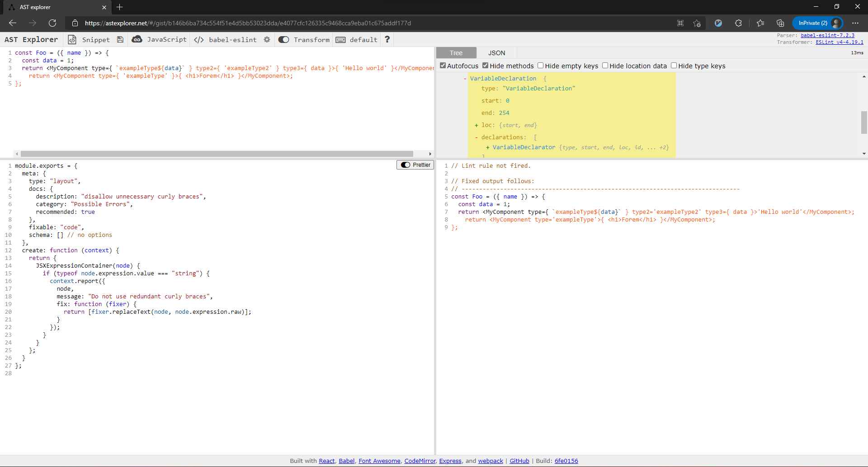
Task: Select the babel-eslint parser code icon
Action: click(198, 40)
